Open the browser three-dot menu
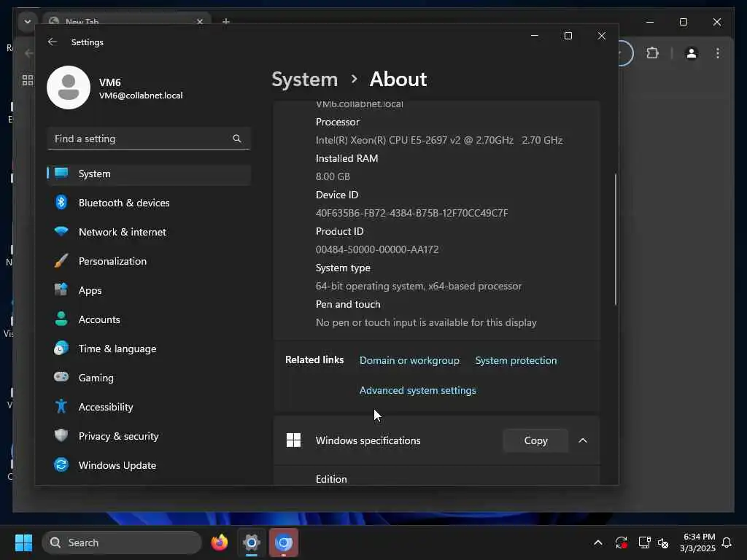 pos(718,53)
